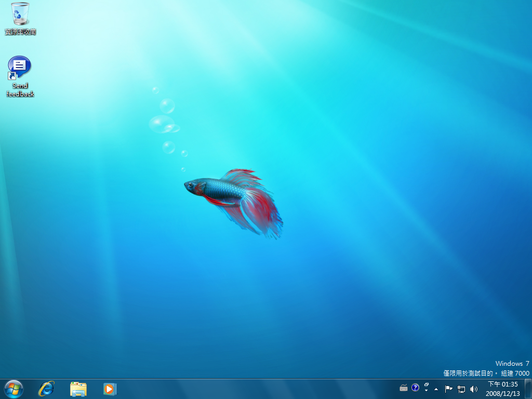Image resolution: width=532 pixels, height=399 pixels.
Task: Show hidden notification area icons
Action: [436, 389]
